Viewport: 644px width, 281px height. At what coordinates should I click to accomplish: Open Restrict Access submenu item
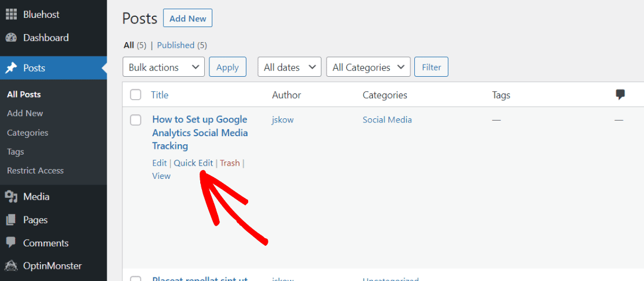(x=35, y=170)
